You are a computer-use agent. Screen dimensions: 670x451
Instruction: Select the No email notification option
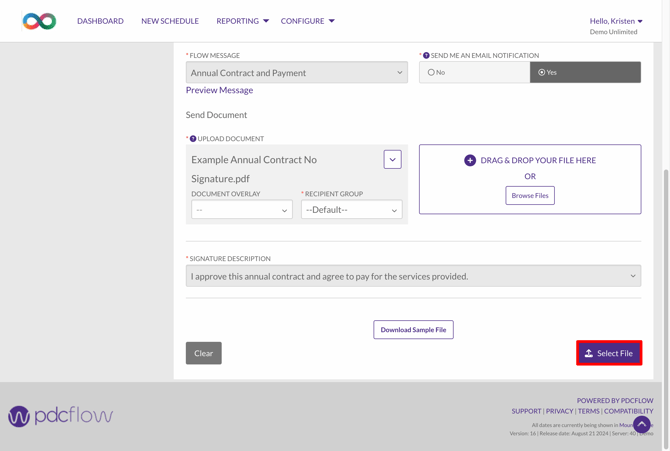474,72
